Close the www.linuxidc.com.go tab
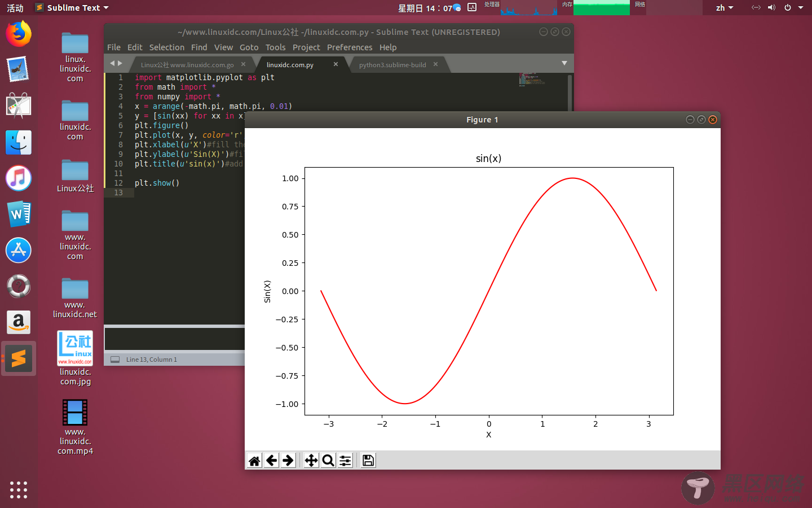The height and width of the screenshot is (508, 812). [x=243, y=64]
